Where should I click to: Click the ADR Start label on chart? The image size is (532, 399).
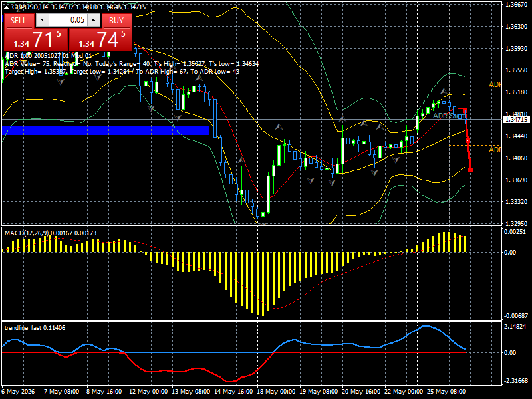(450, 116)
